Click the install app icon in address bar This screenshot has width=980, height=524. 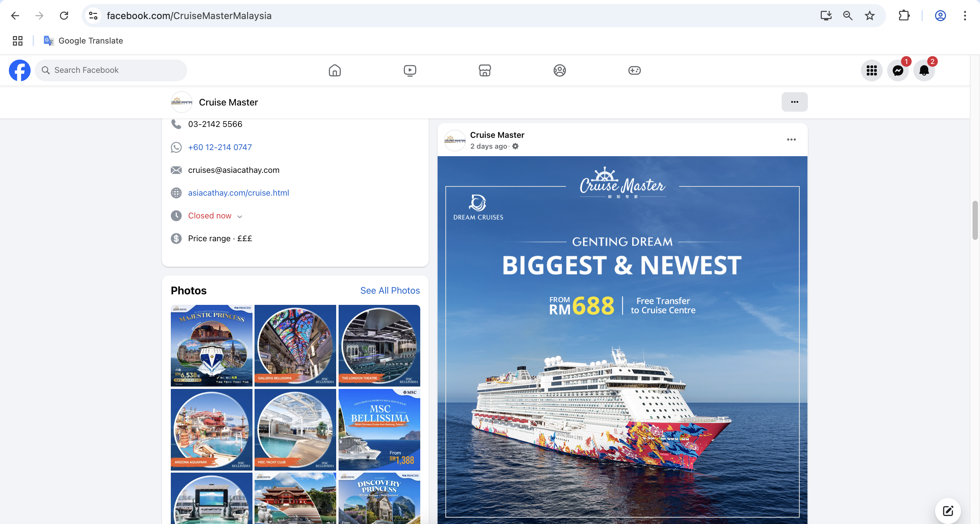point(826,16)
